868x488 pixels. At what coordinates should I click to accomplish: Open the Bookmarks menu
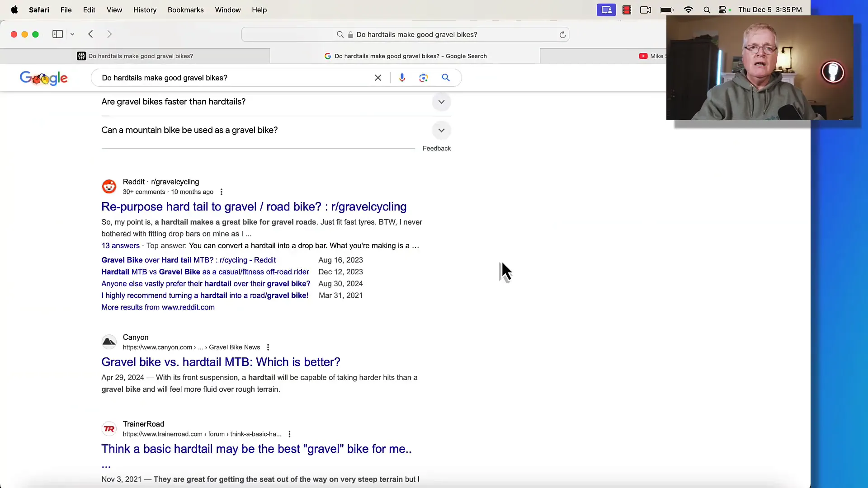pos(185,9)
